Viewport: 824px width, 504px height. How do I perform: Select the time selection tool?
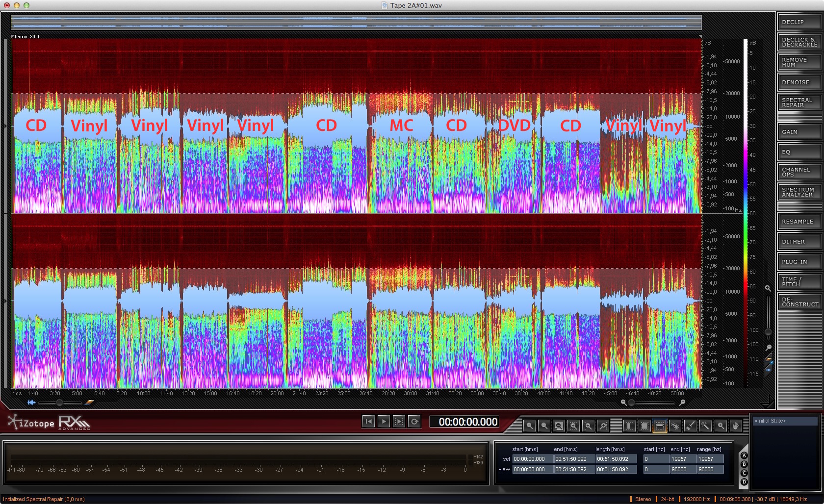point(629,426)
